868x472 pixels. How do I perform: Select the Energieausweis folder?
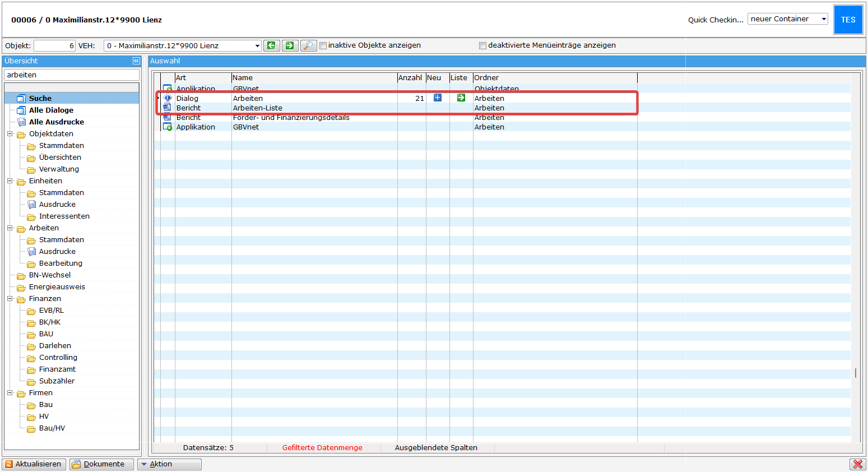point(57,287)
